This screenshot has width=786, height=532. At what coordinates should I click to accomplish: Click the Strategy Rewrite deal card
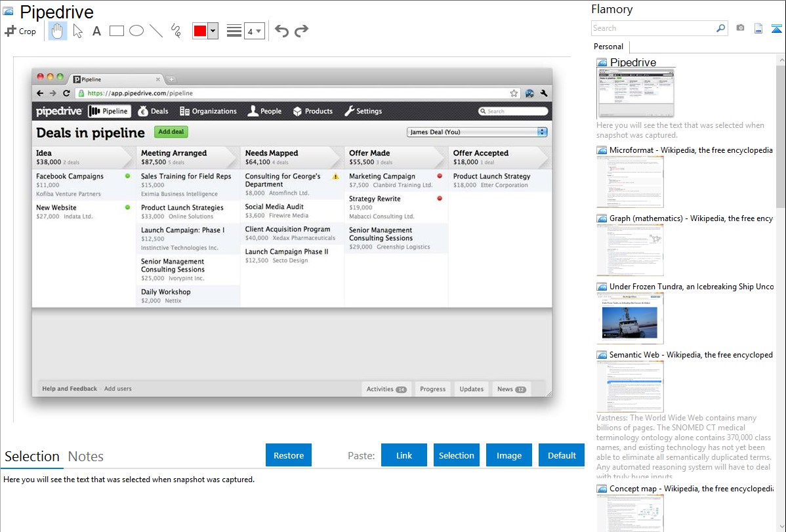click(x=396, y=207)
